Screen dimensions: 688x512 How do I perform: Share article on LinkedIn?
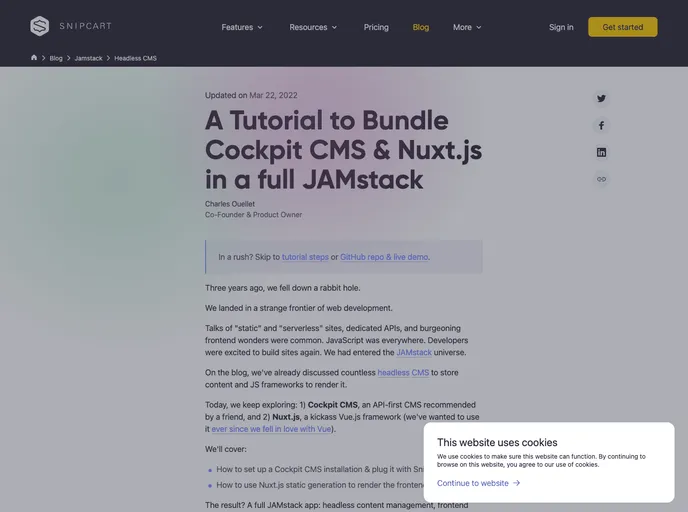click(601, 152)
